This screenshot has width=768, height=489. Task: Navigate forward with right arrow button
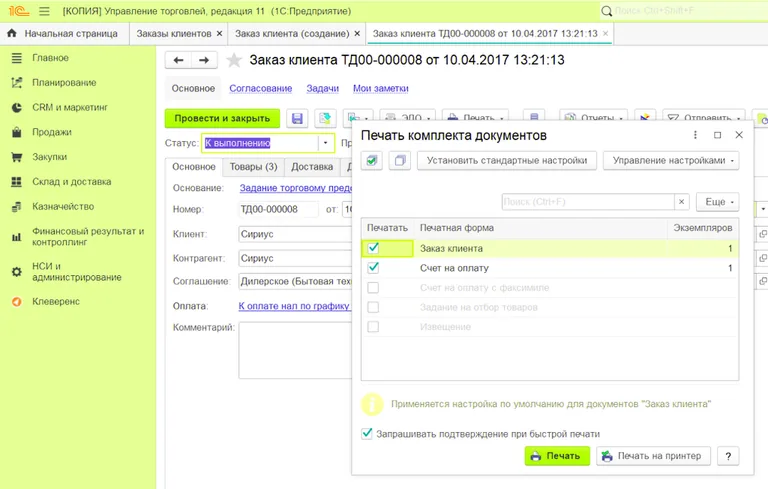coord(204,60)
